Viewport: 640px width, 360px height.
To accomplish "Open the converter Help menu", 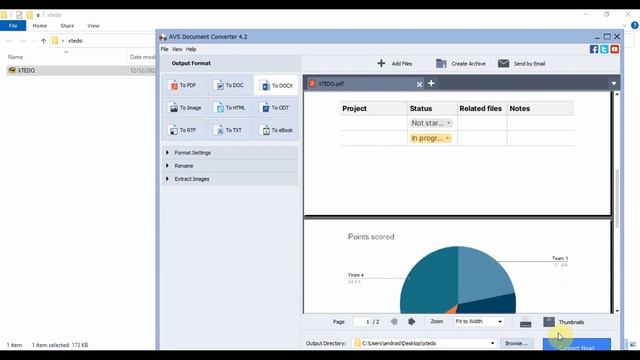I will click(191, 49).
